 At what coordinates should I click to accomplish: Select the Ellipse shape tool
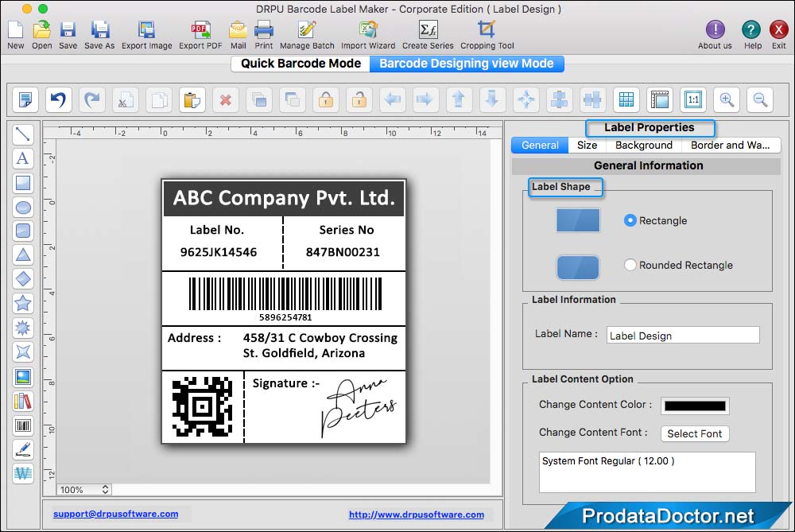(x=23, y=207)
